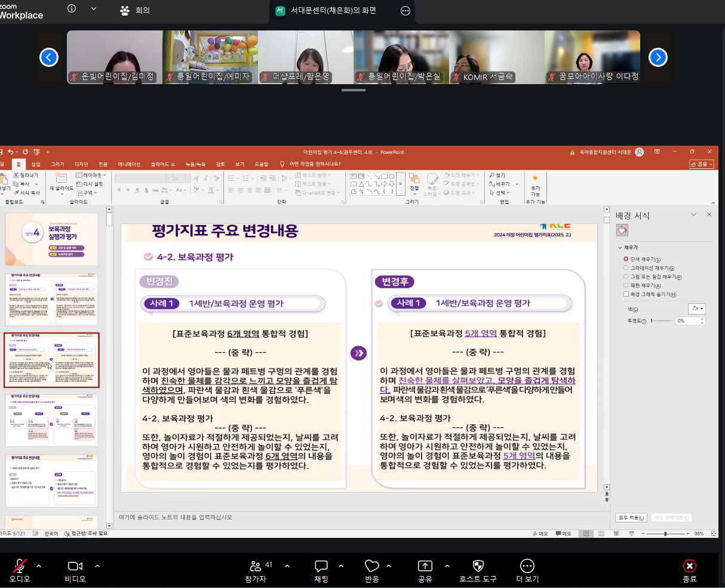Click the 모두 적용 button

(631, 518)
